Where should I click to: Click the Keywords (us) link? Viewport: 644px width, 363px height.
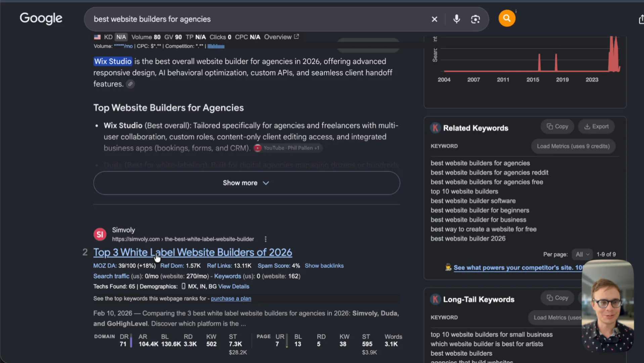[228, 276]
